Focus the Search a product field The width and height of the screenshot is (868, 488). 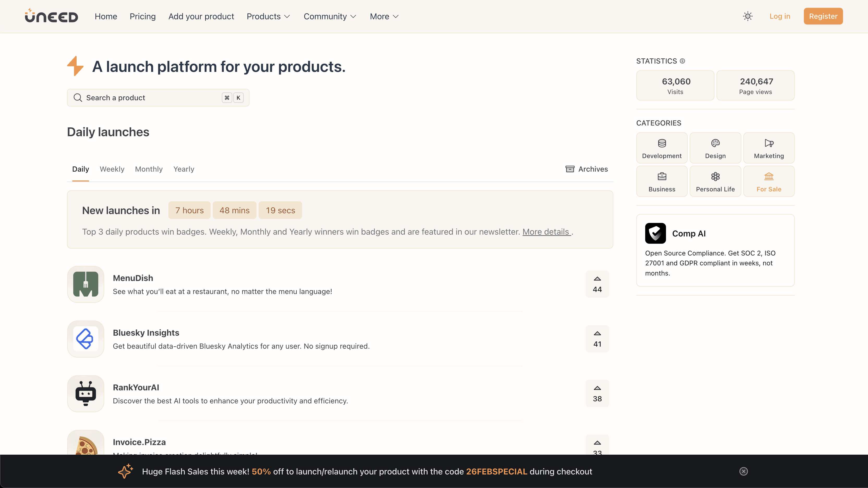click(x=158, y=98)
